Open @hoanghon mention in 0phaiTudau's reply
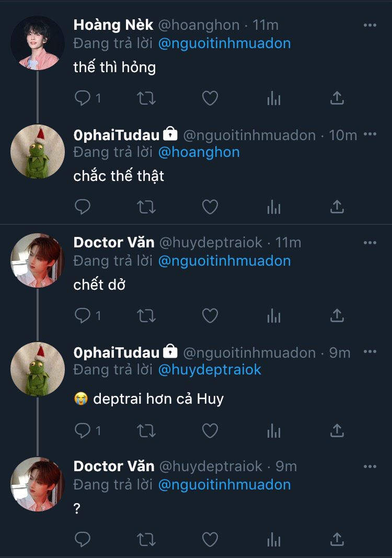The width and height of the screenshot is (392, 558). (x=199, y=152)
